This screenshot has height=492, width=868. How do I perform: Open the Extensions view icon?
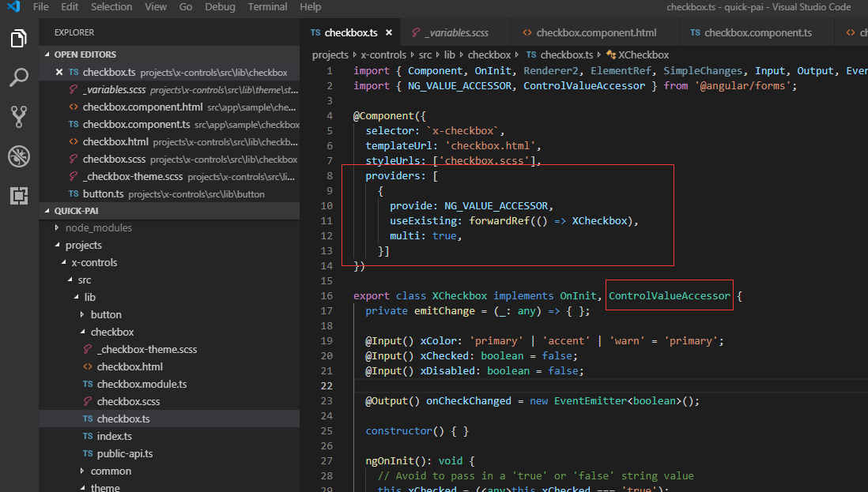[19, 195]
